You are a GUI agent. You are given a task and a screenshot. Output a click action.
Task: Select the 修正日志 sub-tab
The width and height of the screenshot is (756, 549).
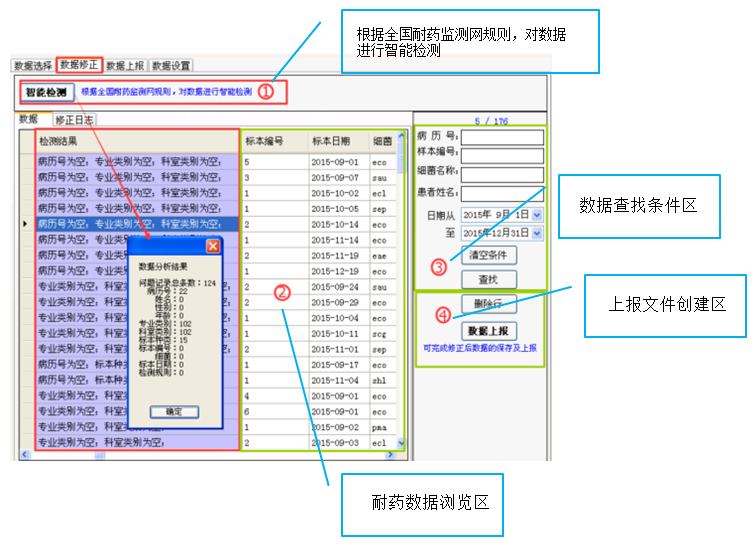(x=74, y=119)
